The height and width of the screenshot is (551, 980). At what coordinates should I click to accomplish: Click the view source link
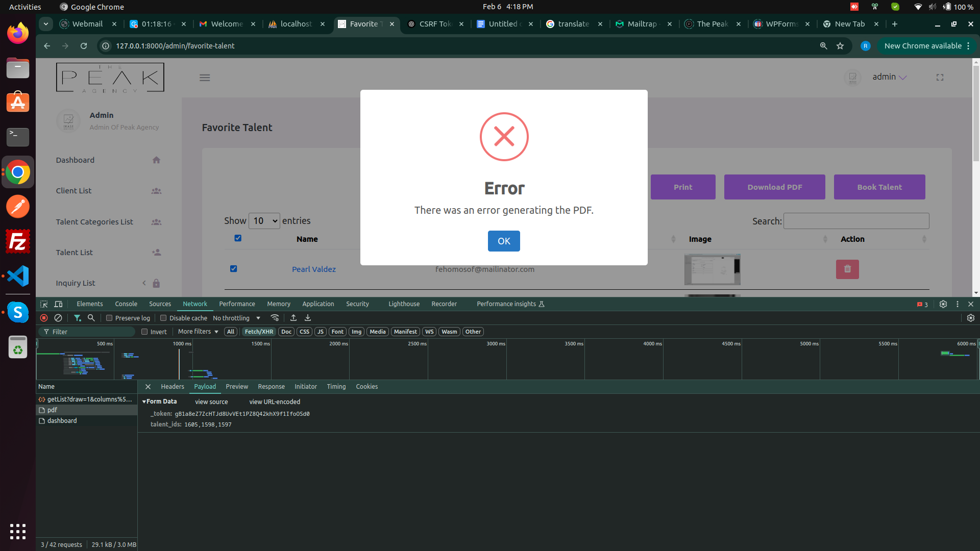pyautogui.click(x=211, y=402)
